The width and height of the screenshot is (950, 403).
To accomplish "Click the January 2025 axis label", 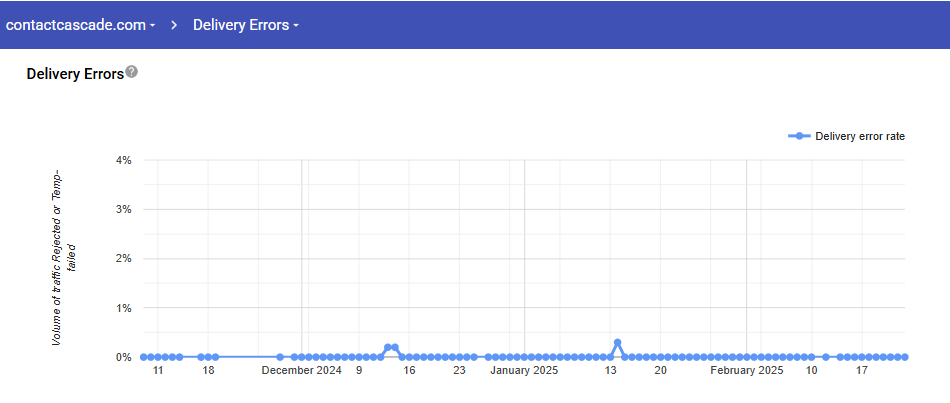I will (x=524, y=371).
